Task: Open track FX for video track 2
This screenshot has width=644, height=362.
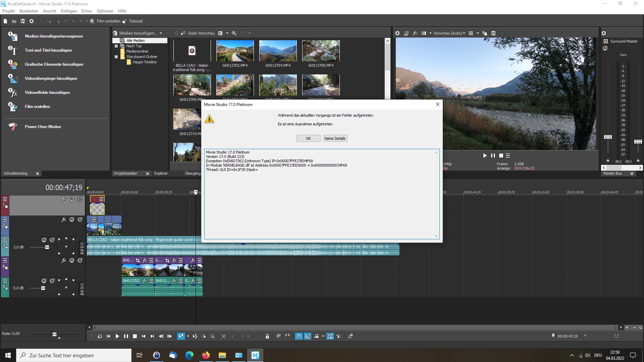Action: click(x=64, y=220)
